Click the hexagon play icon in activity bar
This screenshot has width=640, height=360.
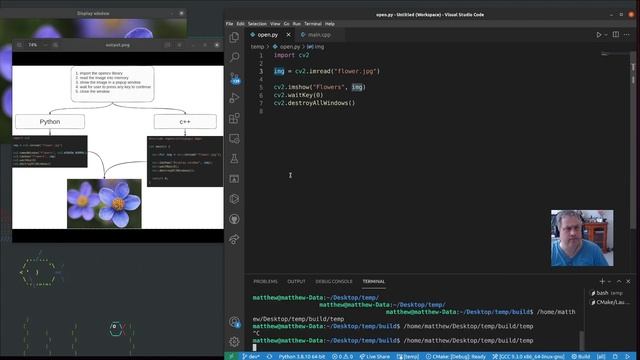click(x=234, y=199)
